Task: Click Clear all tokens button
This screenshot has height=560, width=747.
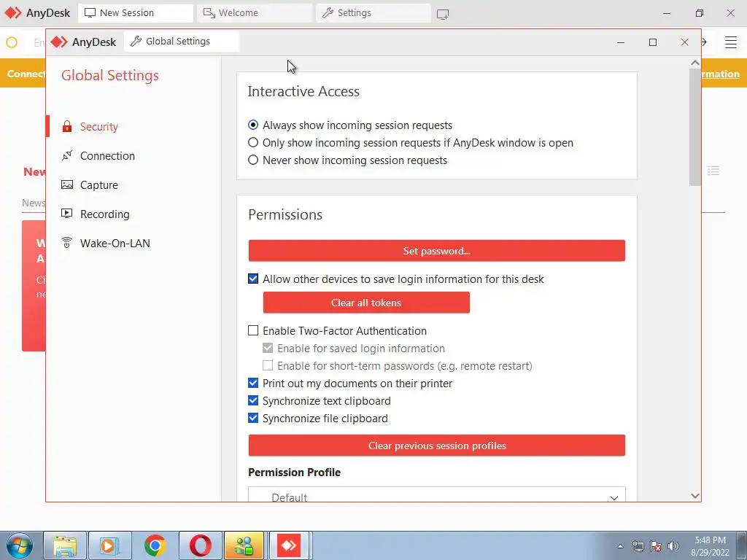Action: tap(366, 303)
